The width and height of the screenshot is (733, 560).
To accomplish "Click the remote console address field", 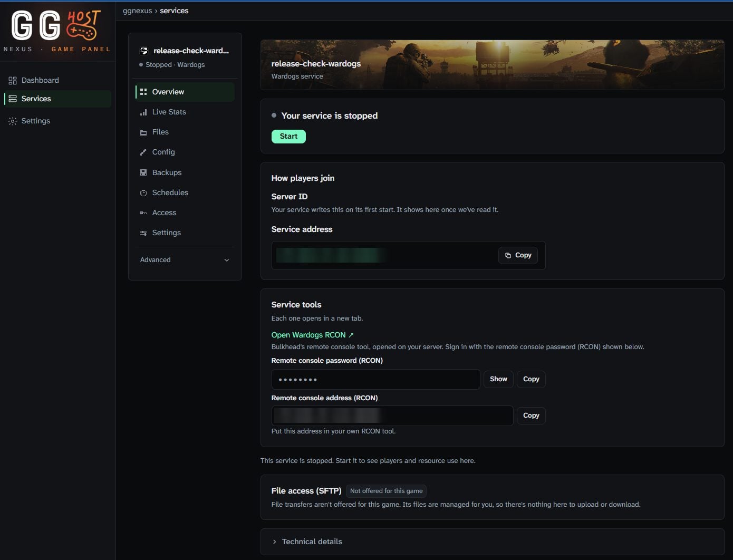I will 392,416.
